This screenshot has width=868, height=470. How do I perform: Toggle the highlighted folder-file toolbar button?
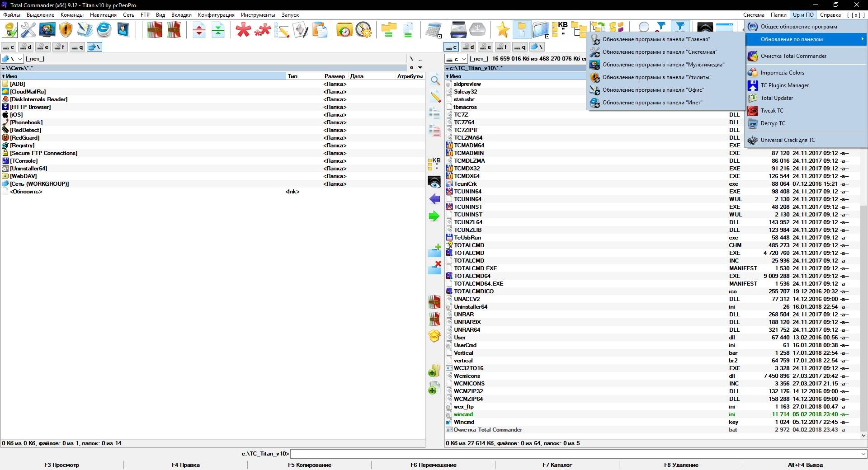[522, 30]
